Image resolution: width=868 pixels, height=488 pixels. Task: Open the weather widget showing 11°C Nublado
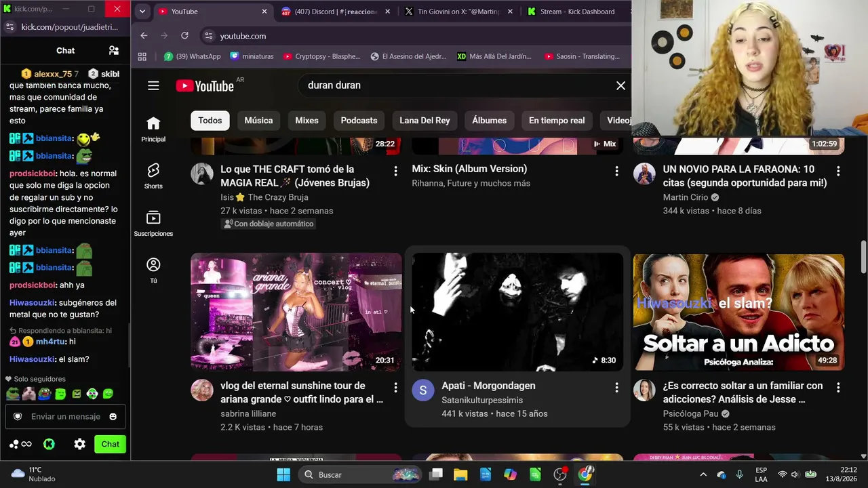pos(34,474)
